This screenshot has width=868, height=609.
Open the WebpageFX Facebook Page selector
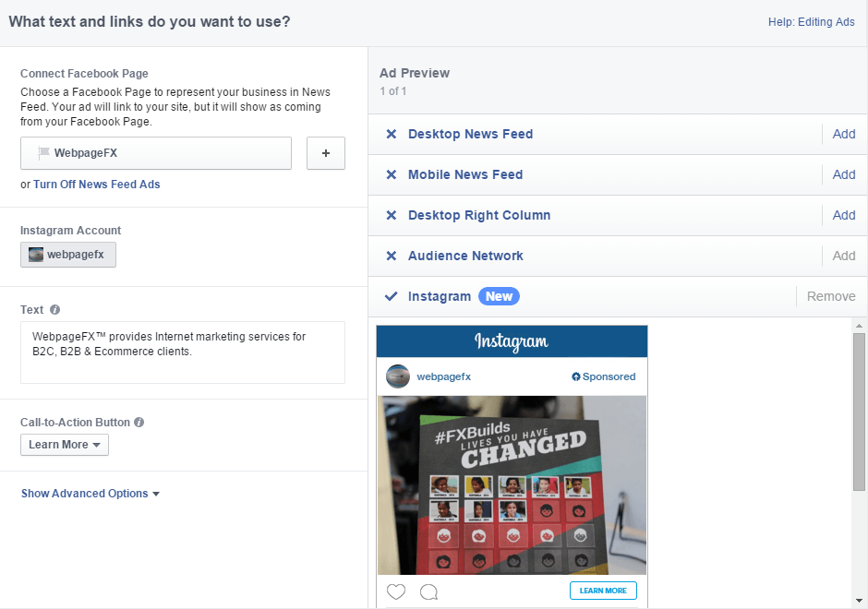[156, 153]
